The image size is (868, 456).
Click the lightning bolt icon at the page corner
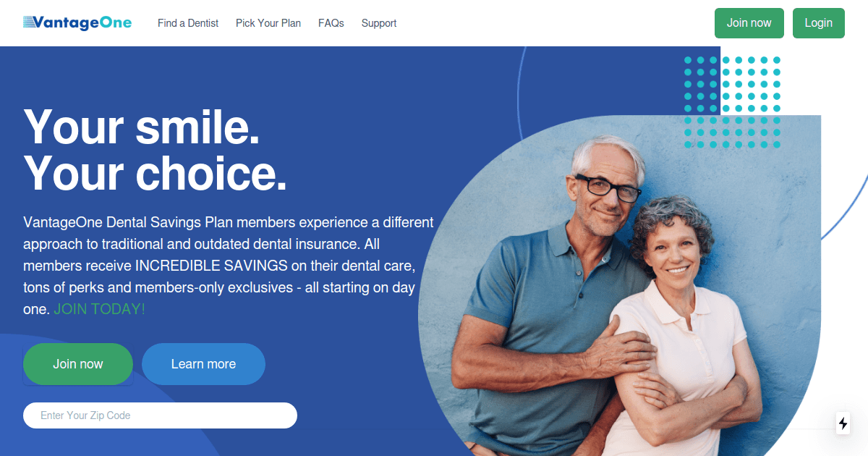(x=843, y=423)
